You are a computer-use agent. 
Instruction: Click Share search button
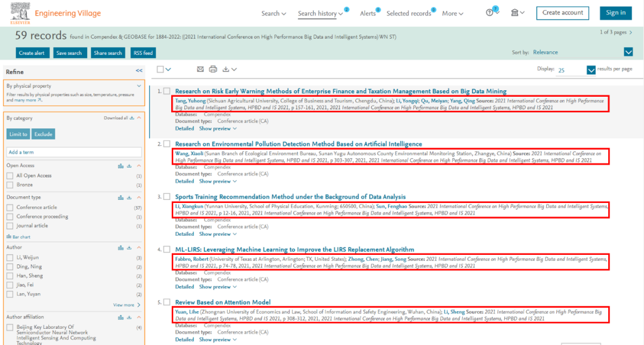(107, 53)
